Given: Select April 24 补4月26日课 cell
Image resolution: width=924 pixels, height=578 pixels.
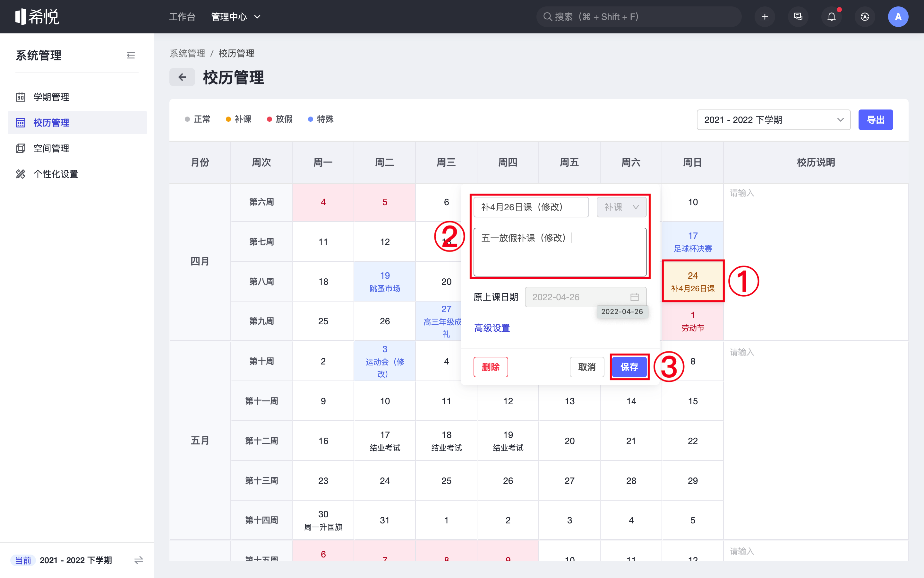Looking at the screenshot, I should 693,282.
